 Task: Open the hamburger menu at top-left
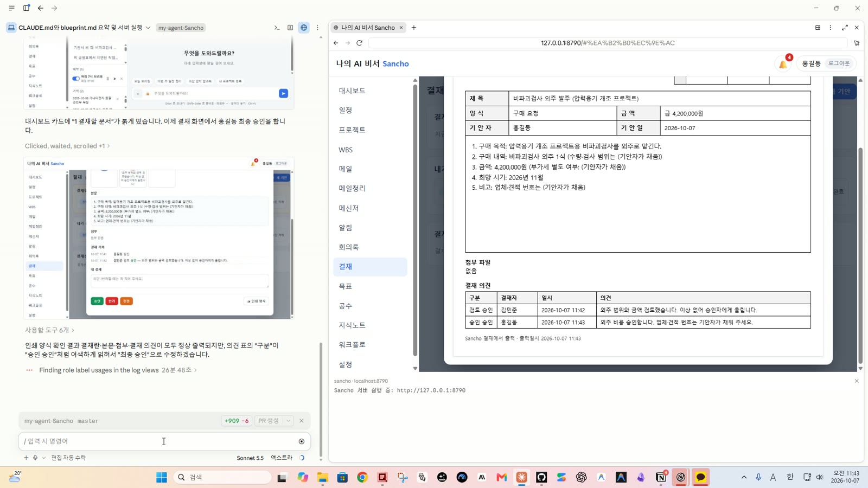point(11,8)
